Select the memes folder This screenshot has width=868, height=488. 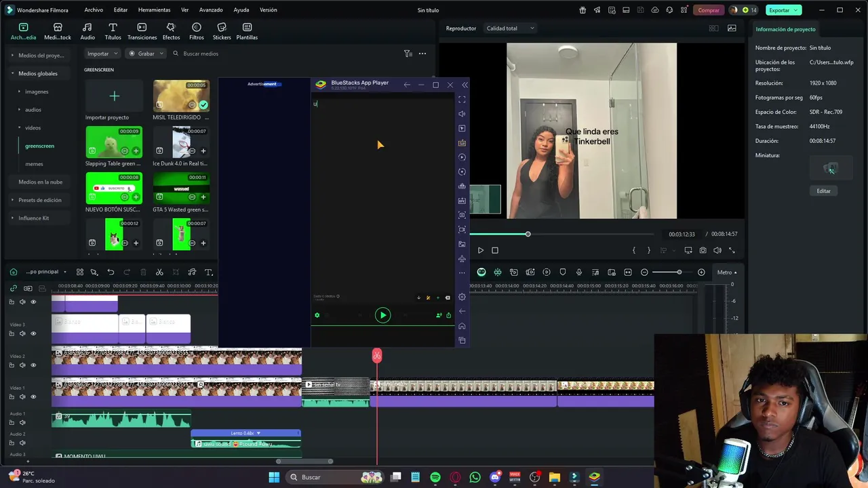[x=34, y=164]
